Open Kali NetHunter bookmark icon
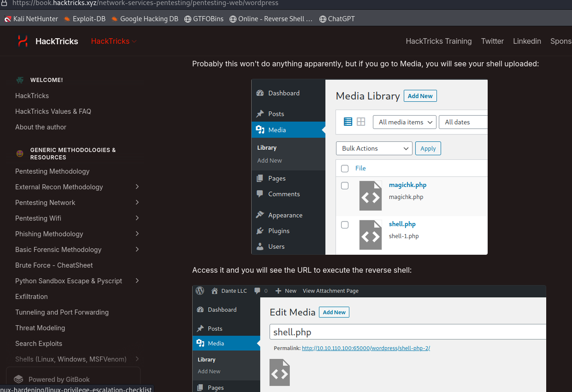572x392 pixels. click(8, 19)
